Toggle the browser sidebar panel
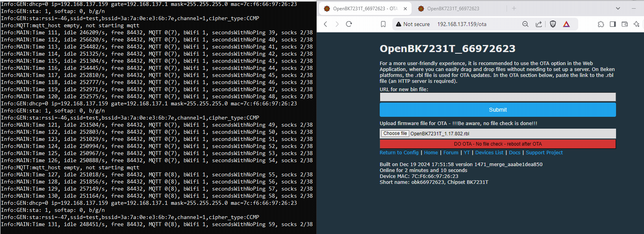The image size is (644, 234). pos(612,24)
